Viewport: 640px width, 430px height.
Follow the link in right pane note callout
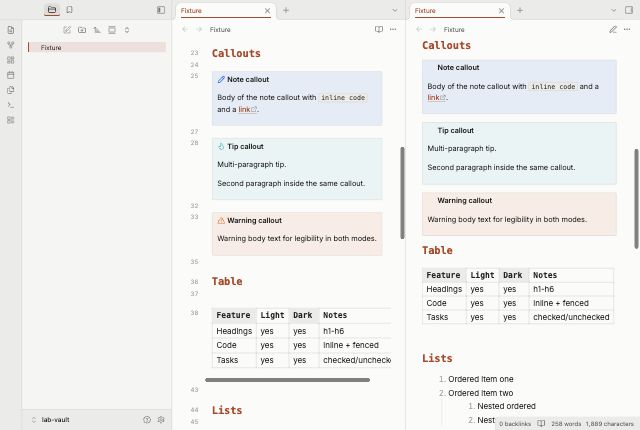[x=433, y=98]
